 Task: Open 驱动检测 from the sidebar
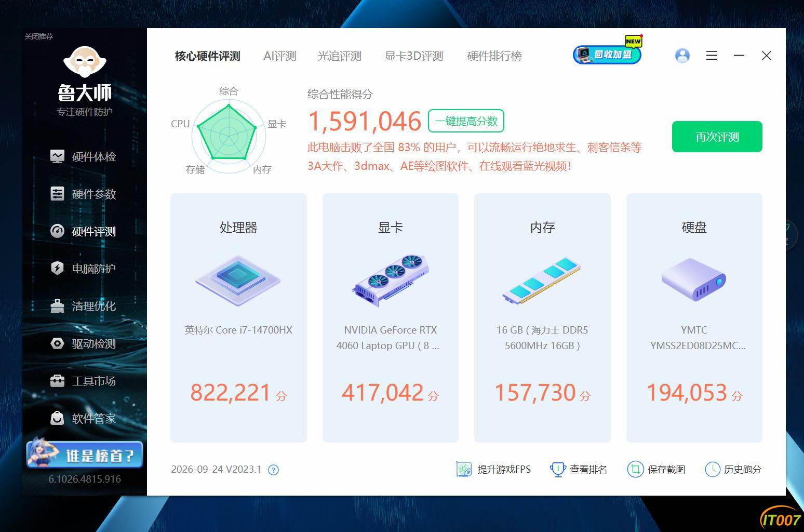(83, 343)
